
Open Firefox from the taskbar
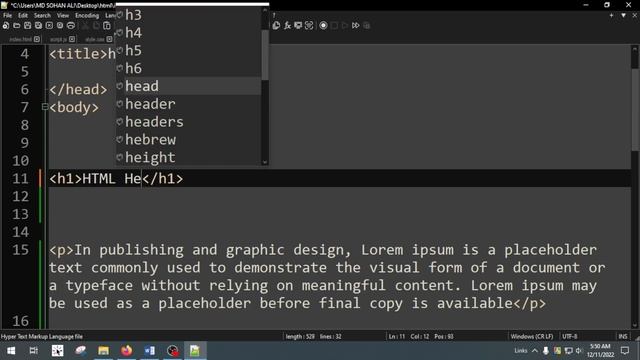coord(127,351)
